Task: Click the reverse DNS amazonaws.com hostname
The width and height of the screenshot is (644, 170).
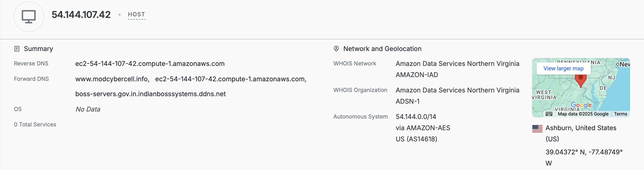Action: [x=150, y=64]
